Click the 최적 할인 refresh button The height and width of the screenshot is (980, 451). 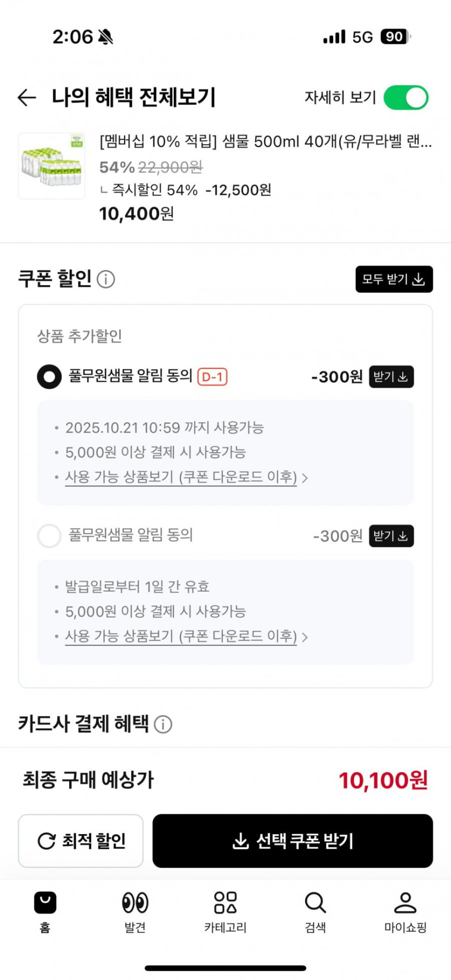[81, 841]
